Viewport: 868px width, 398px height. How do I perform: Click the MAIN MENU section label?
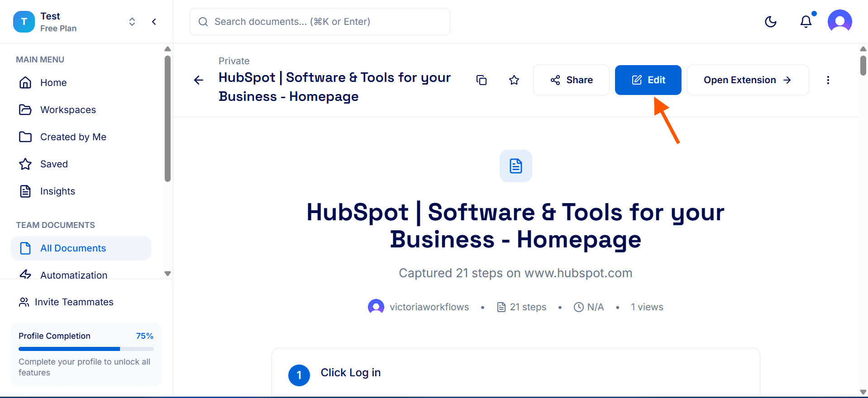(x=40, y=60)
